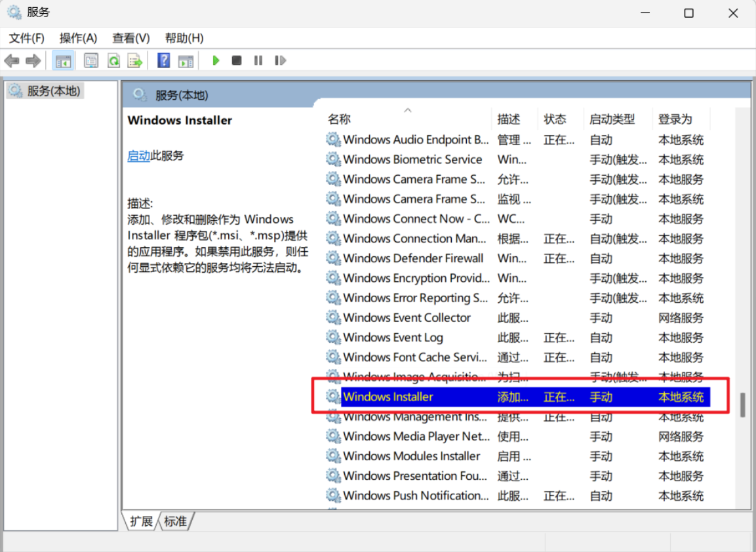Screen dimensions: 756x552
Task: Click gear icon of Windows Font Cache row
Action: click(333, 357)
